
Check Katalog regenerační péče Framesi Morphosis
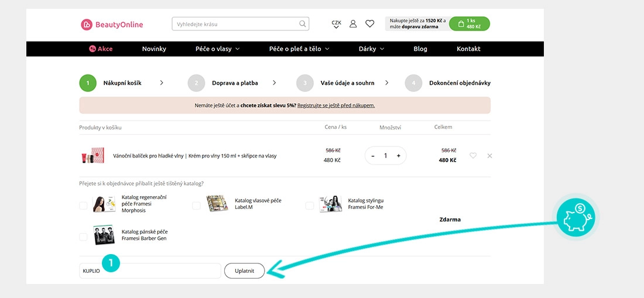(x=83, y=205)
